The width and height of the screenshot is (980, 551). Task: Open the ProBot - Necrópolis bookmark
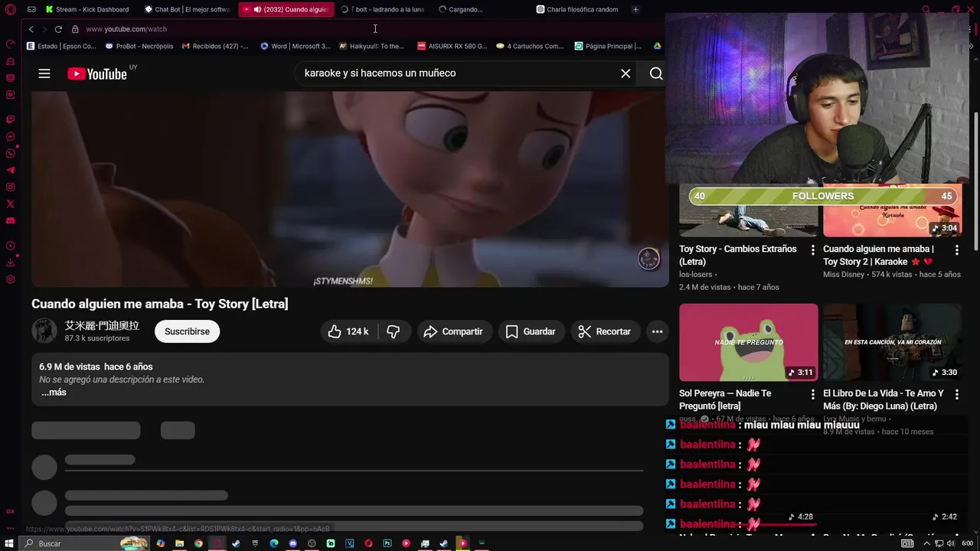tap(139, 46)
